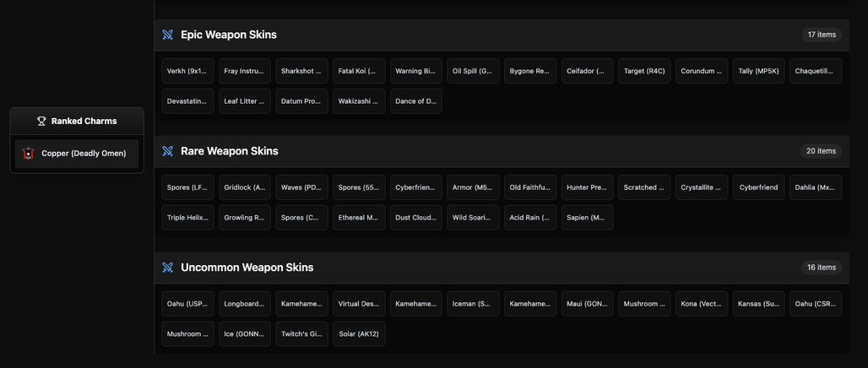This screenshot has height=368, width=868.
Task: Collapse the Rare Weapon Skins section header
Action: tap(502, 151)
